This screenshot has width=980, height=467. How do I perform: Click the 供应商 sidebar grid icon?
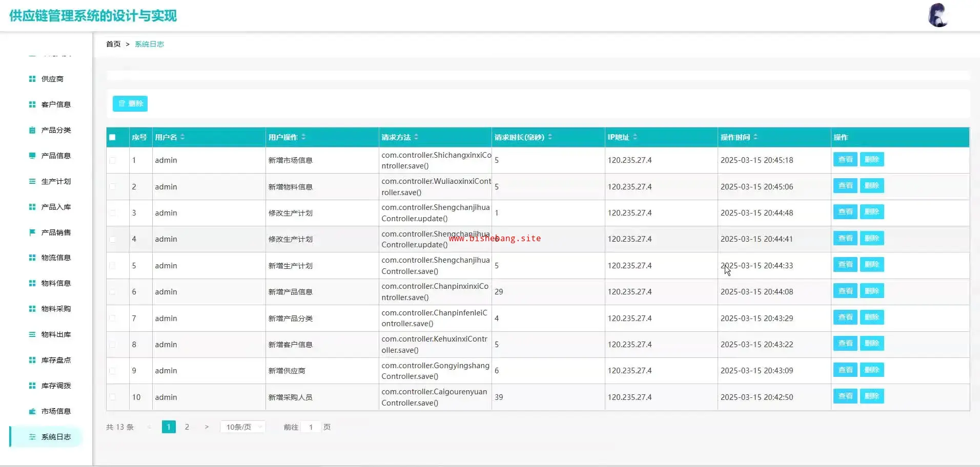pyautogui.click(x=32, y=79)
